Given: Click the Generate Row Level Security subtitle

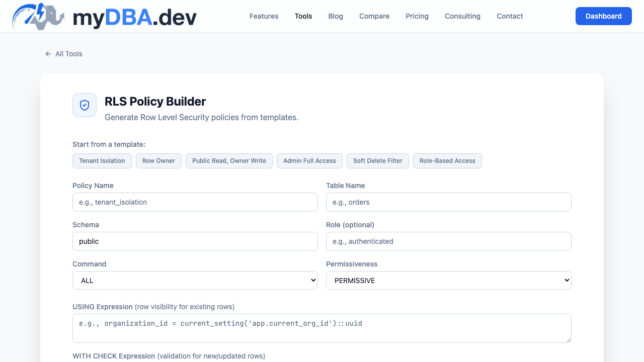Looking at the screenshot, I should pyautogui.click(x=201, y=117).
